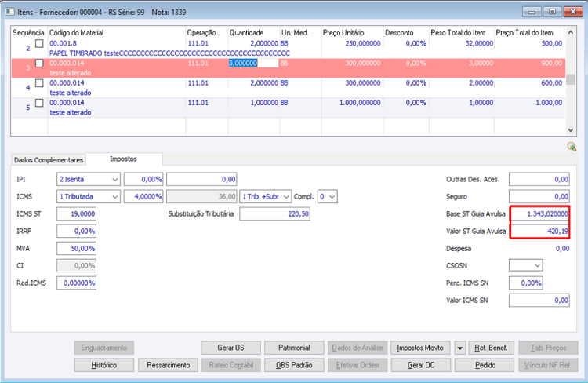Viewport: 588px width, 383px height.
Task: Click the Ressarcimento button
Action: 168,366
